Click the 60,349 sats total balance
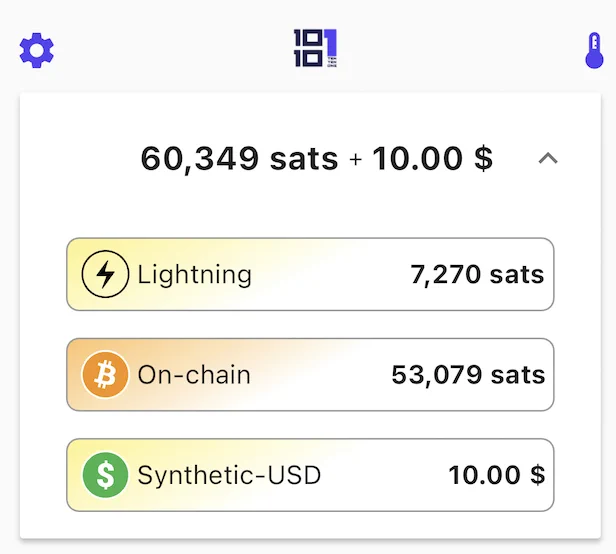616x554 pixels. pos(239,158)
